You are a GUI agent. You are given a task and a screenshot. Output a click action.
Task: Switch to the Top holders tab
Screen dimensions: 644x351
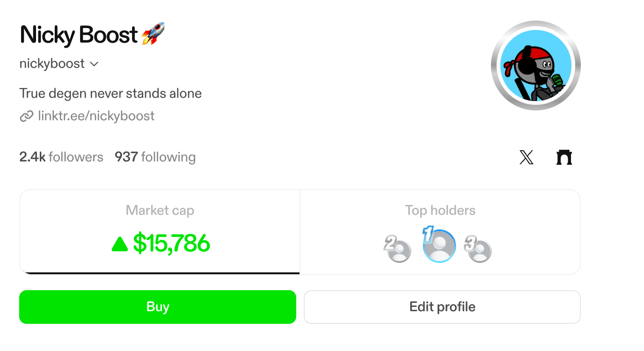click(440, 211)
